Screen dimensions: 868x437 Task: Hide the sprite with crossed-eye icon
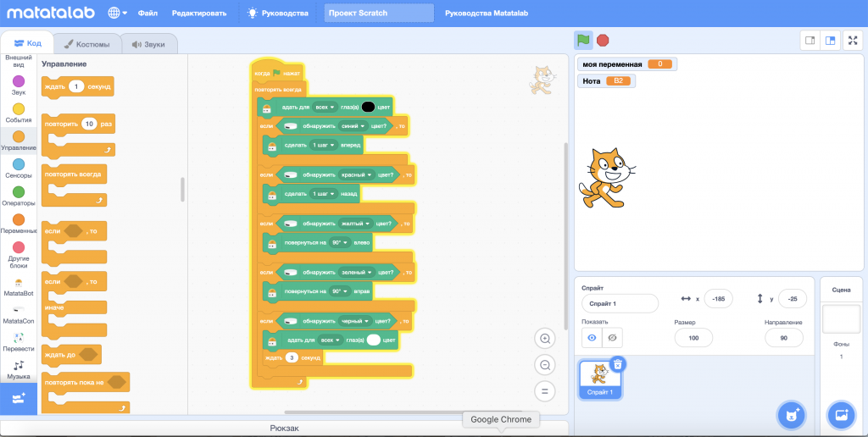[x=612, y=338]
